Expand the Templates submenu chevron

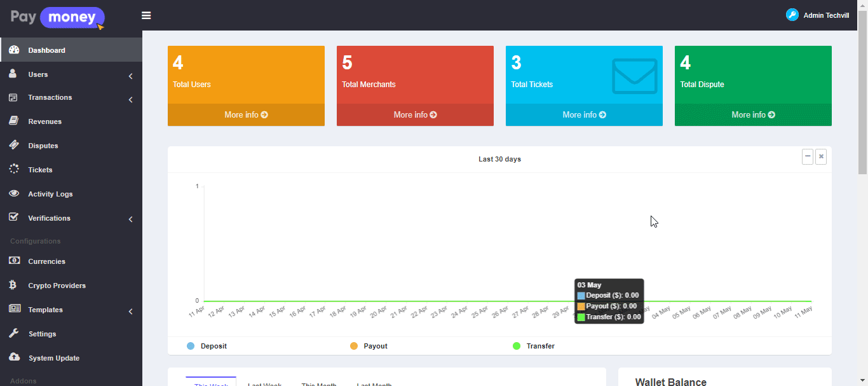[130, 312]
